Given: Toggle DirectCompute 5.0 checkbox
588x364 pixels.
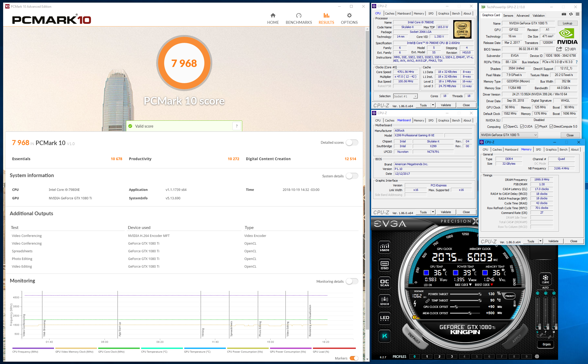Looking at the screenshot, I should pos(551,127).
